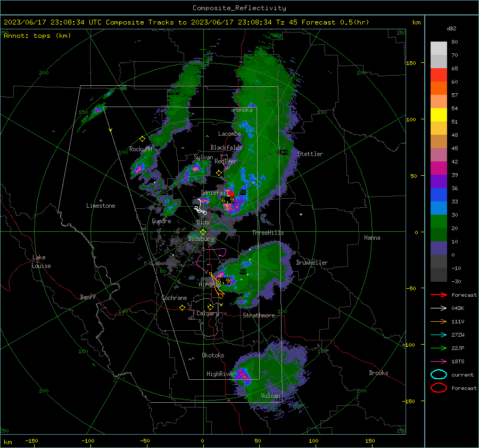Select the white 04DK track arrow
Image resolution: width=479 pixels, height=448 pixels.
point(439,308)
